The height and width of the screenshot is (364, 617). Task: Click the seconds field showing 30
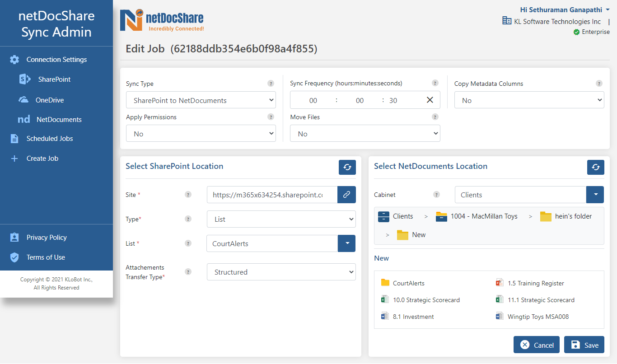(393, 100)
